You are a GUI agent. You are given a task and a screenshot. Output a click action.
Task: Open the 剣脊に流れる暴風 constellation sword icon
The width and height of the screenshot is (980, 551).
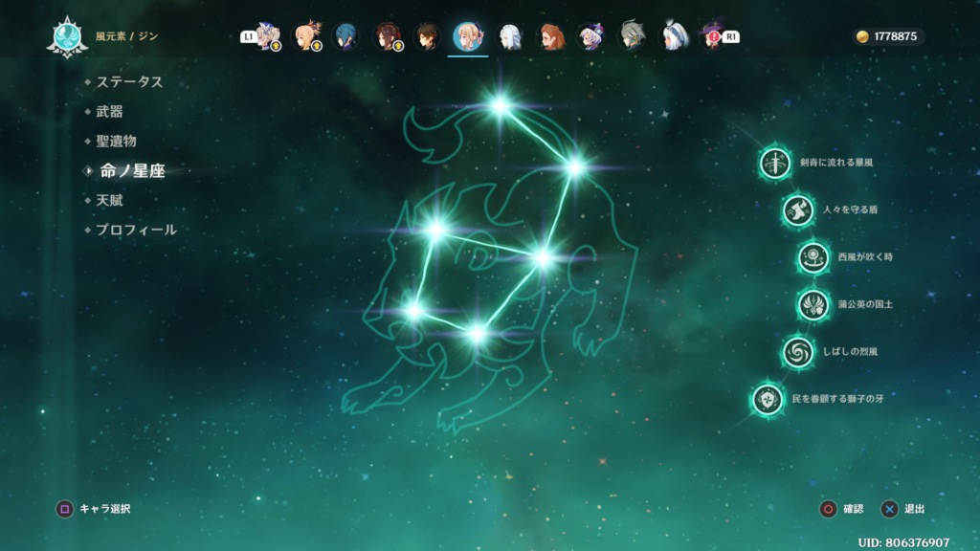coord(775,163)
